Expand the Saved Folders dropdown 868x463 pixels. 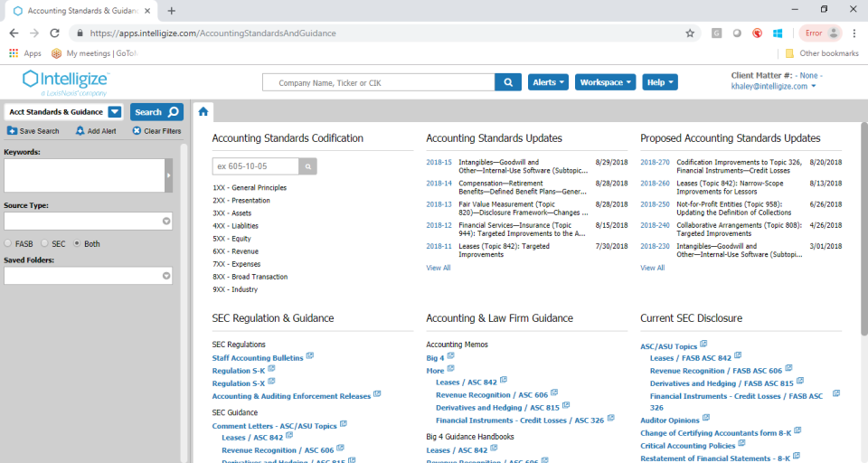pos(166,276)
